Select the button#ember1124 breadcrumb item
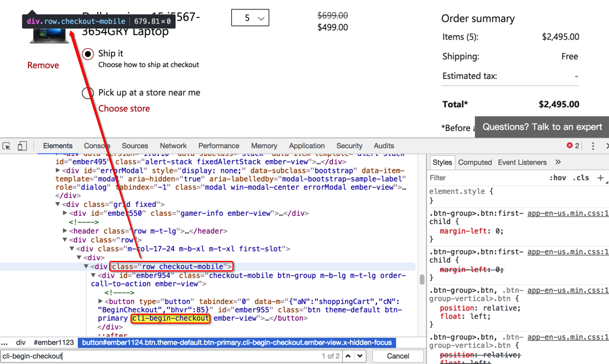 (x=237, y=343)
